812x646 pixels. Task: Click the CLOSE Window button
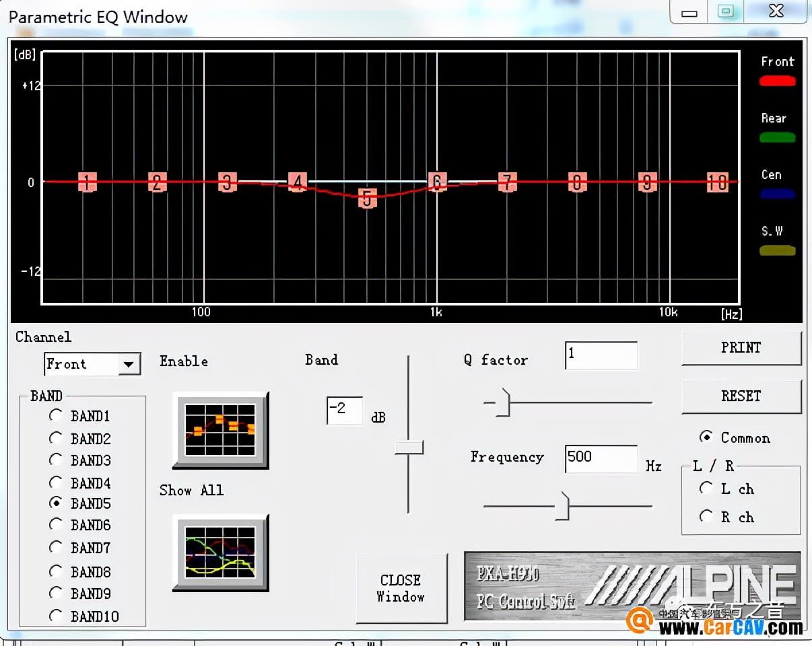point(401,588)
